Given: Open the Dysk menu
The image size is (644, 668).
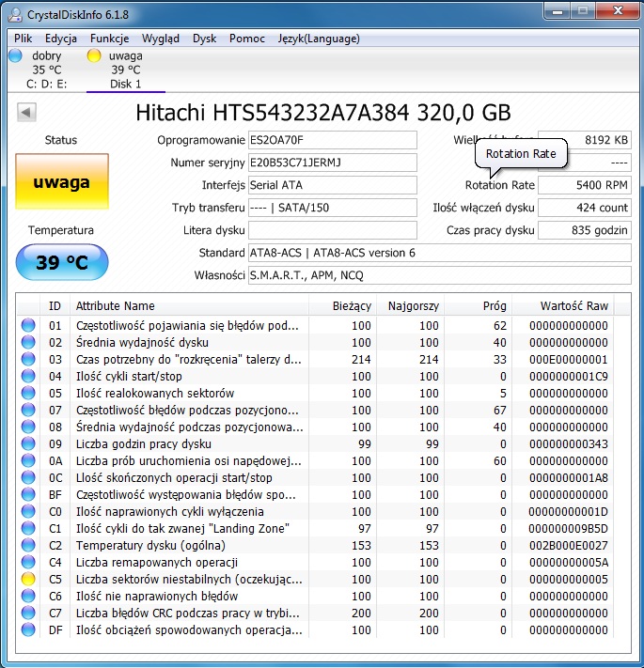Looking at the screenshot, I should pos(204,39).
